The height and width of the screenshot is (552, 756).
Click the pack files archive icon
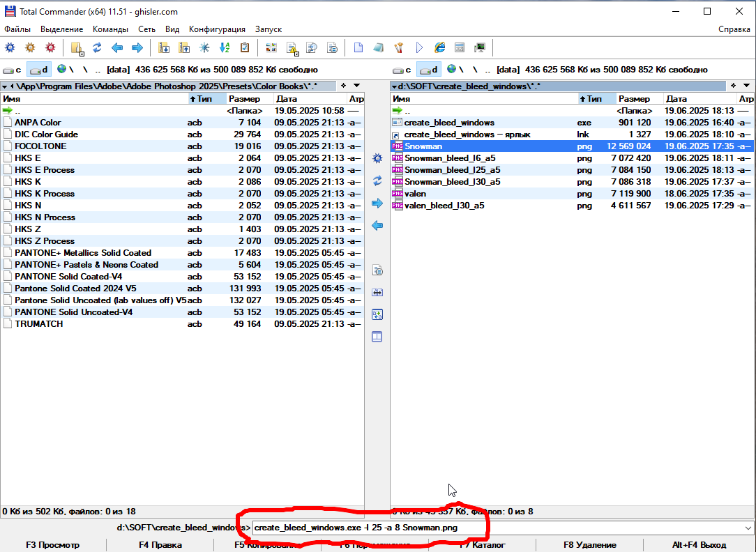coord(164,47)
